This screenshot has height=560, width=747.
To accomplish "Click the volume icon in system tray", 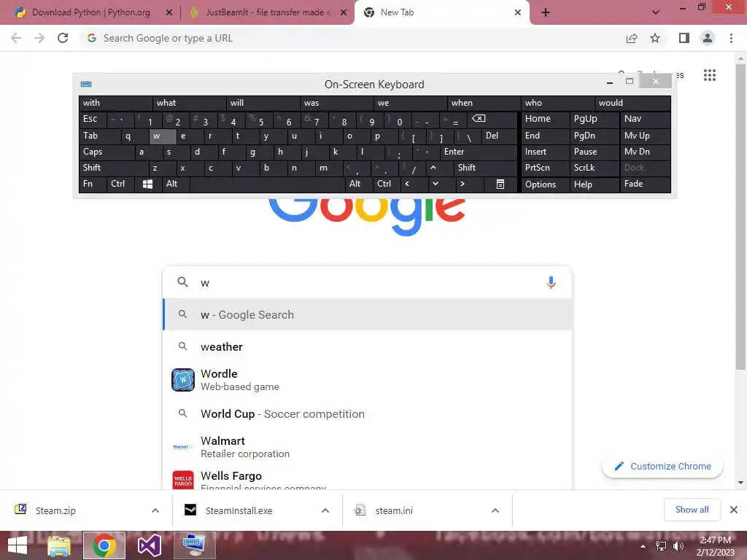I will coord(678,546).
